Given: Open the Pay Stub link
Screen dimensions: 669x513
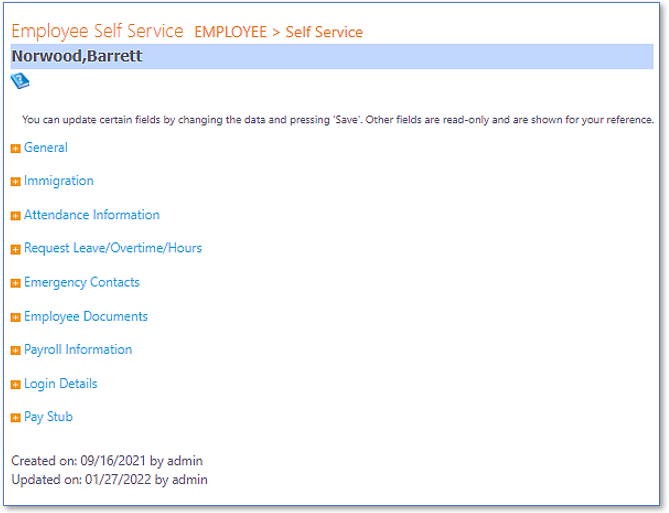Looking at the screenshot, I should tap(48, 417).
